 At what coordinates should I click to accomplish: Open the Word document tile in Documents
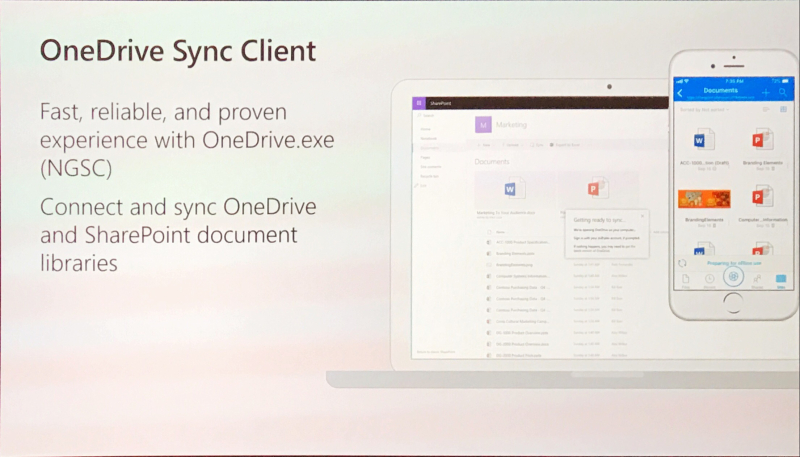[514, 189]
